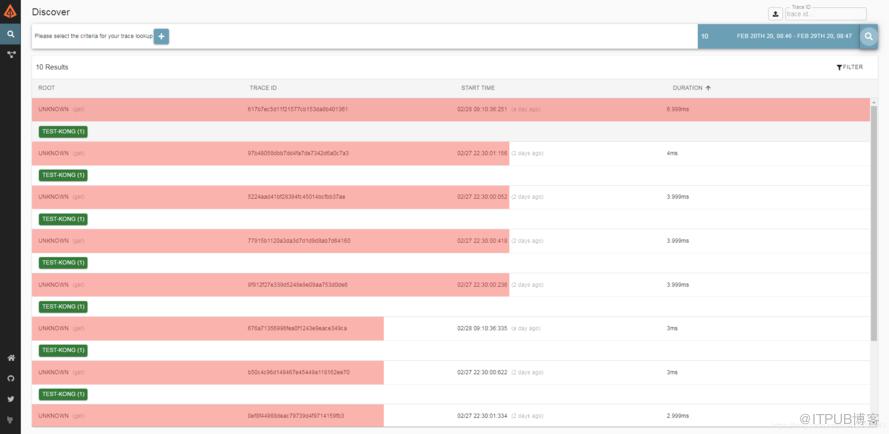The image size is (889, 434).
Task: Open the trace with duration 6.999ms
Action: [451, 109]
